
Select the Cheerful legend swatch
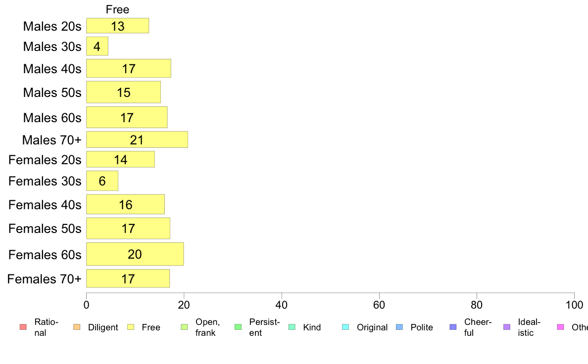(x=453, y=327)
